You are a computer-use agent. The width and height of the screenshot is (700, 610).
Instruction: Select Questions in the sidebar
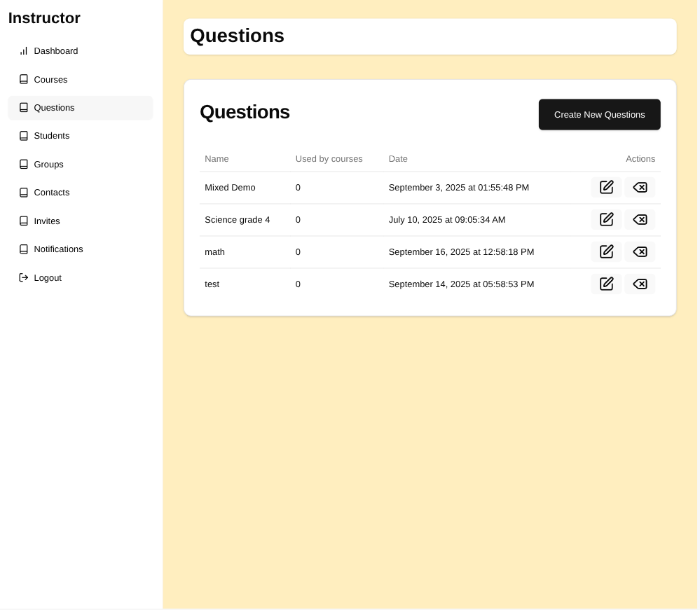[81, 108]
